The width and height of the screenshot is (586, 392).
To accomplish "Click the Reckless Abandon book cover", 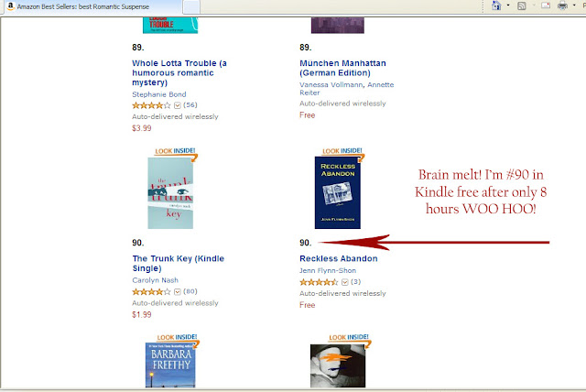I will 338,193.
